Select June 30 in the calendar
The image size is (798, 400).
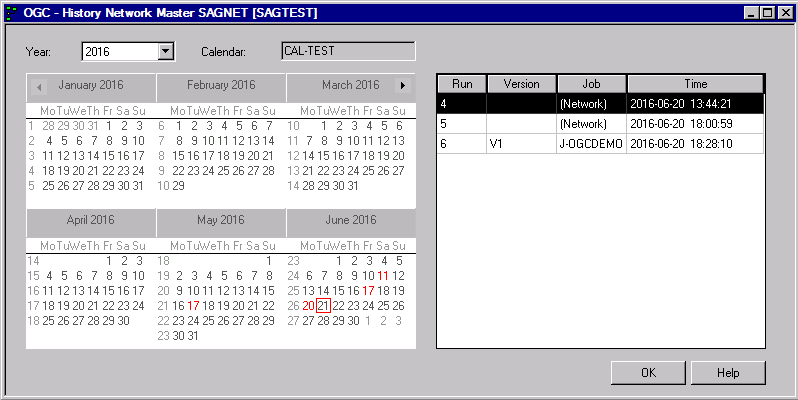click(353, 321)
